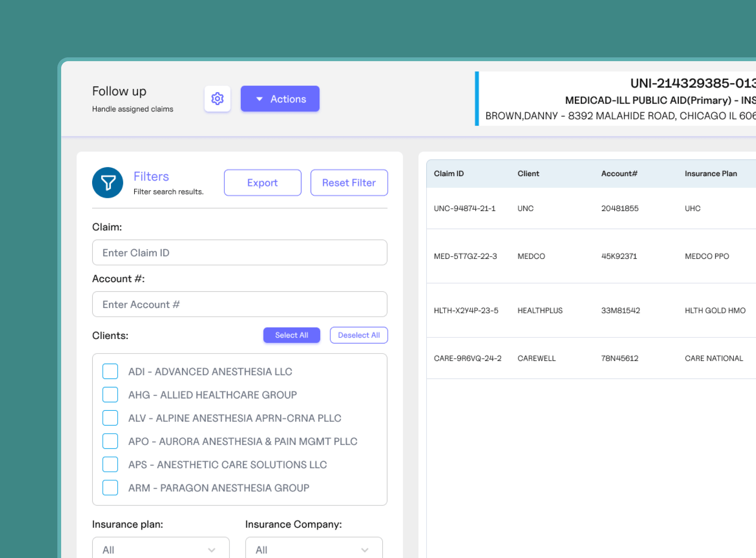Open claim row UNC-94874-21-1
Screen dimensions: 756x558
point(464,208)
